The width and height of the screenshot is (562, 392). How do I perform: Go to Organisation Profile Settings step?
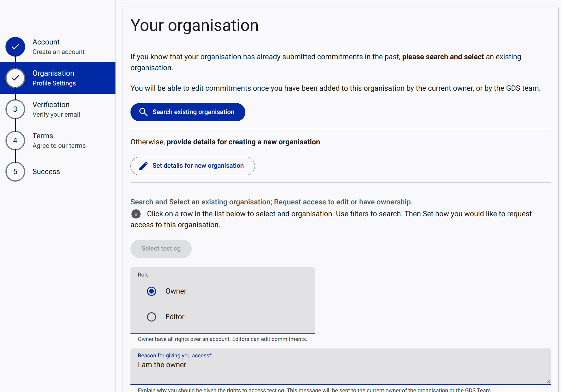54,78
